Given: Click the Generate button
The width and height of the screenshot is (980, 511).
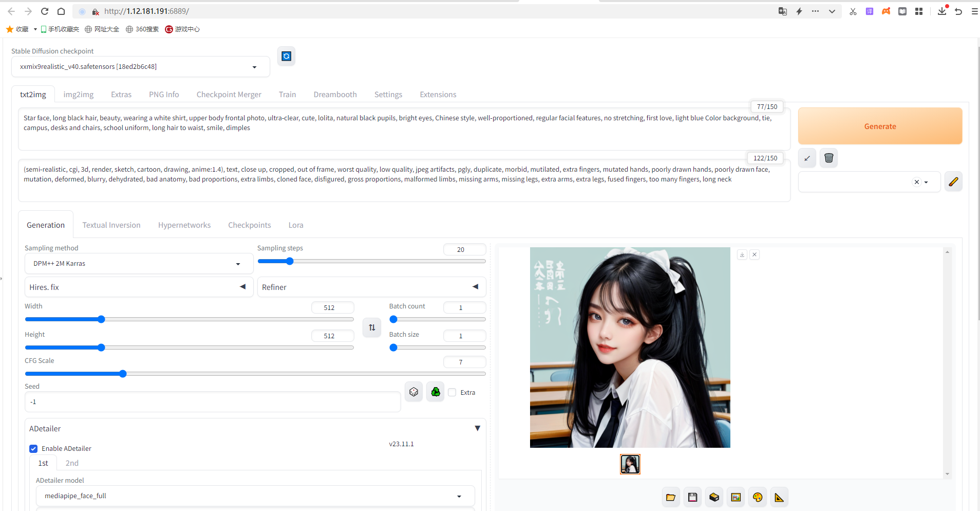Looking at the screenshot, I should click(x=879, y=126).
